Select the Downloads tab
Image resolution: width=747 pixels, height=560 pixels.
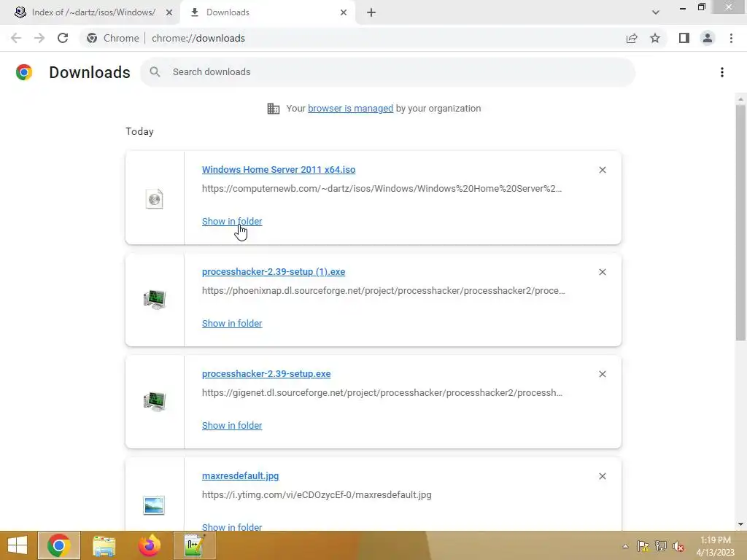(x=268, y=12)
